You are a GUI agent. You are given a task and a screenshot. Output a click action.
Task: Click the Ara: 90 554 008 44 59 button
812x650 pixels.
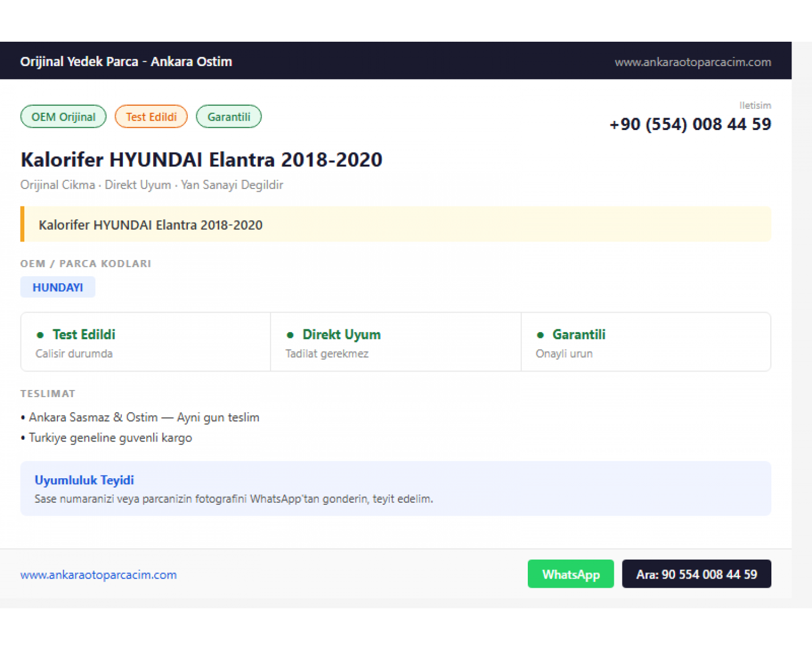(696, 574)
